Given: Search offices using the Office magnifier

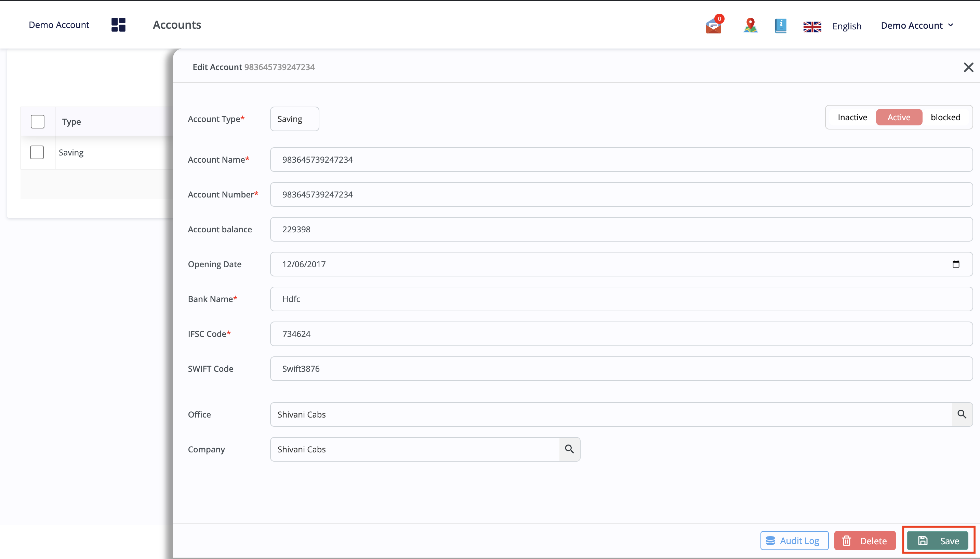Looking at the screenshot, I should pos(962,414).
